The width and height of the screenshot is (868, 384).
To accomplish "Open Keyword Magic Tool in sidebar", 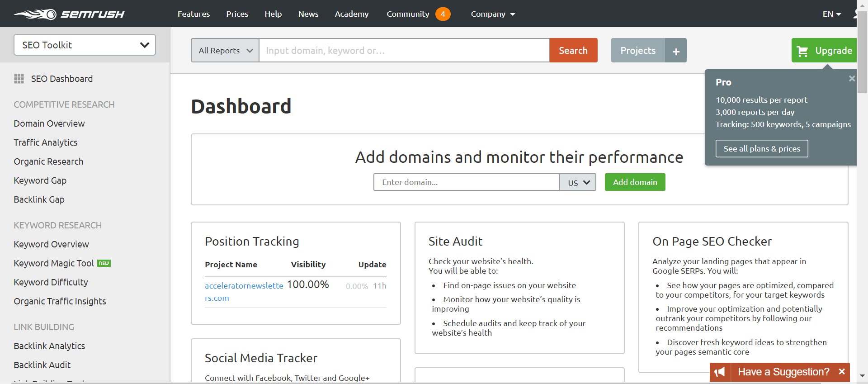I will pyautogui.click(x=54, y=263).
